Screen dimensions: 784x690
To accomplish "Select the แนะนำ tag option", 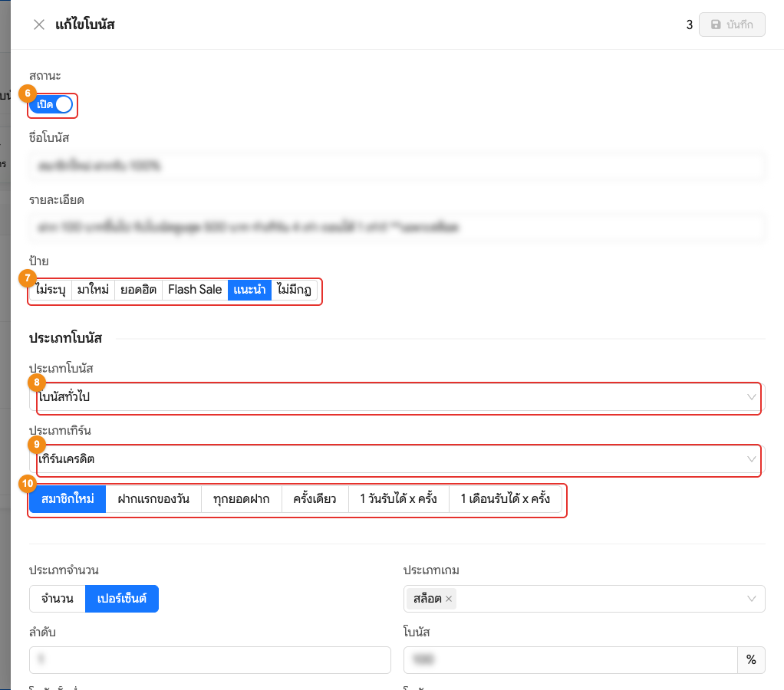I will tap(249, 290).
